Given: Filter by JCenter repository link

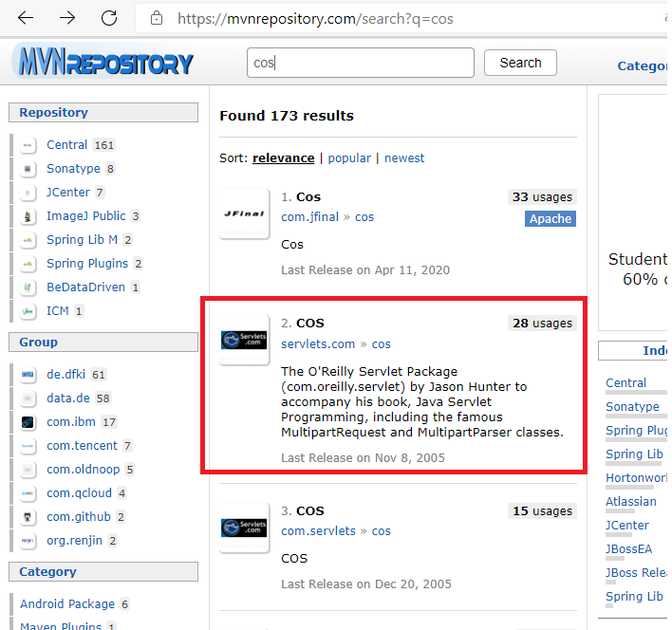Looking at the screenshot, I should [68, 193].
